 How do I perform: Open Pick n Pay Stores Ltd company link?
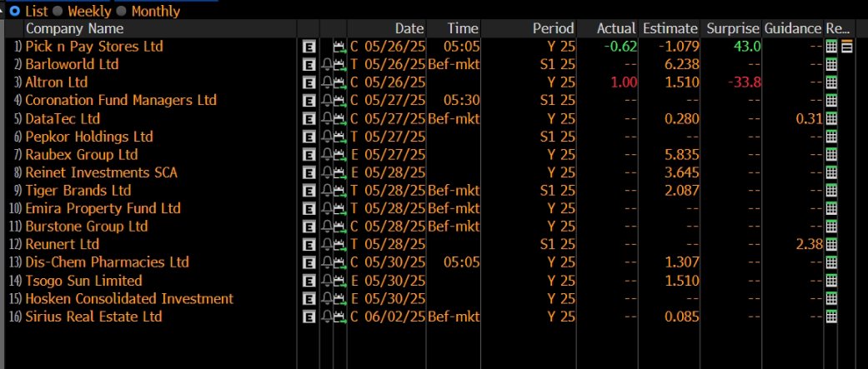(94, 47)
